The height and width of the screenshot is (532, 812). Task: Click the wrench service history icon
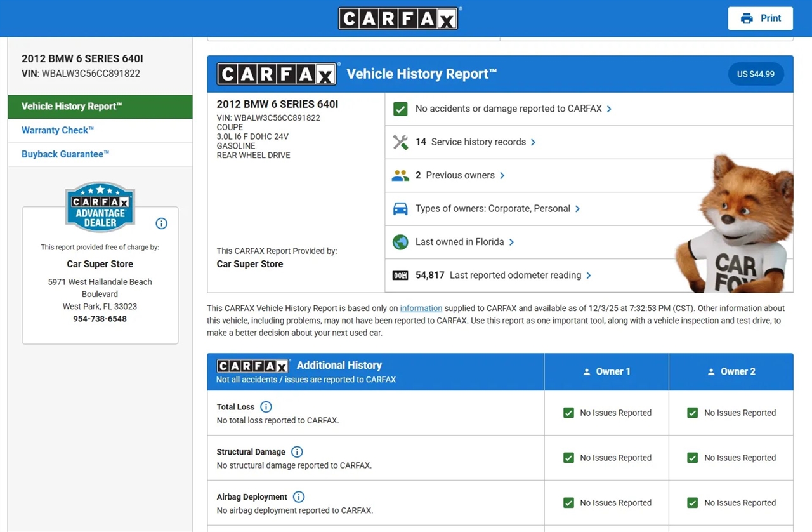point(400,142)
